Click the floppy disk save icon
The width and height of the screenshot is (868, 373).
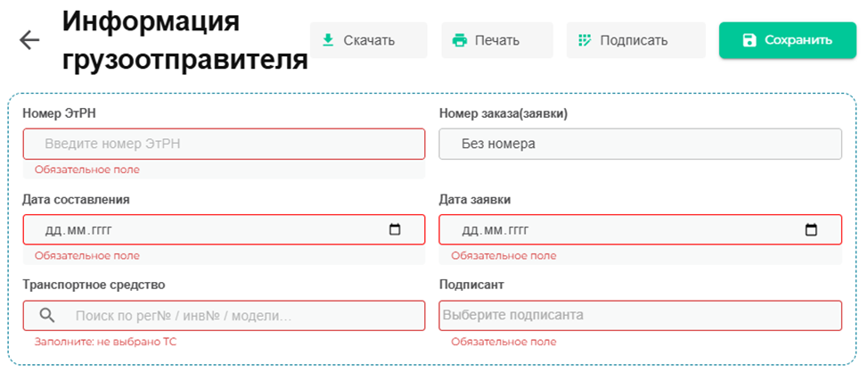click(749, 40)
